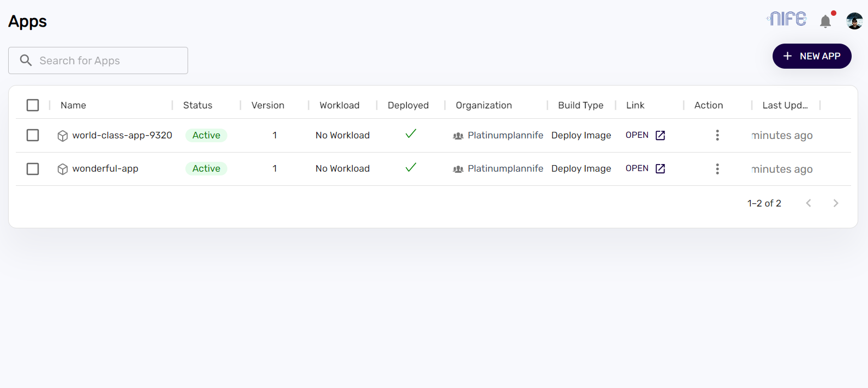Open the notifications bell
Viewport: 868px width, 388px height.
coord(825,21)
